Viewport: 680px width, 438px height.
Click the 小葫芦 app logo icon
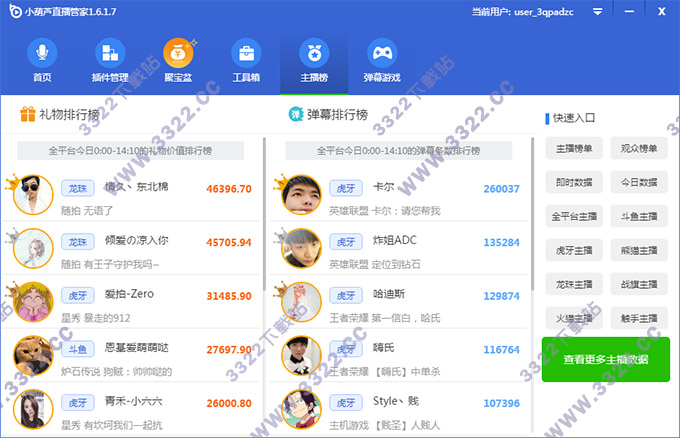(12, 12)
